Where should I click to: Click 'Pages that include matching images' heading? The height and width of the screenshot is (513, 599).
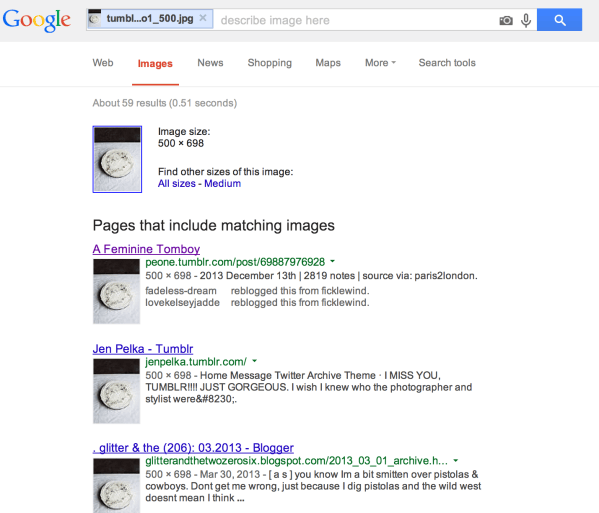(214, 225)
